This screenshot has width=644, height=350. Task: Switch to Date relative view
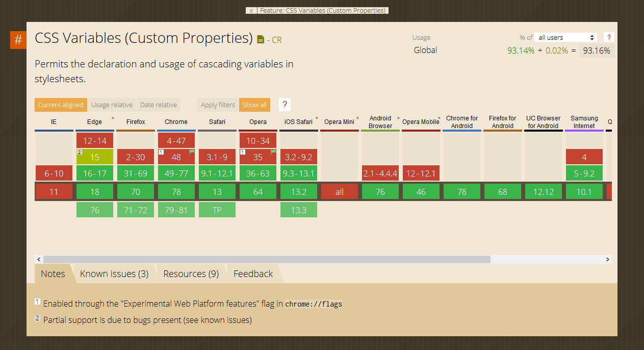(x=159, y=104)
